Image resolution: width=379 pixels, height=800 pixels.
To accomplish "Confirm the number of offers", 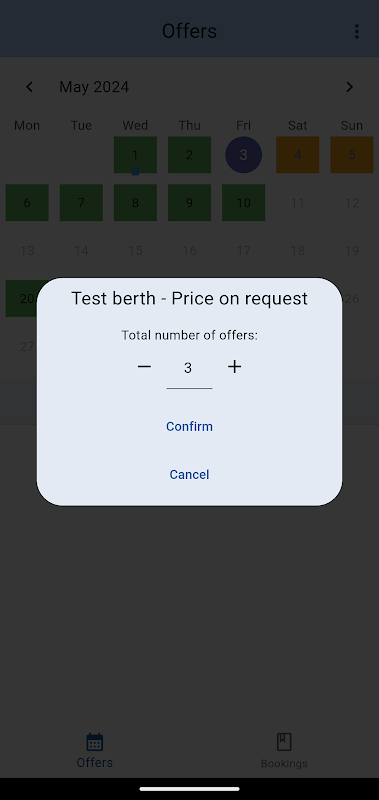I will pos(189,427).
